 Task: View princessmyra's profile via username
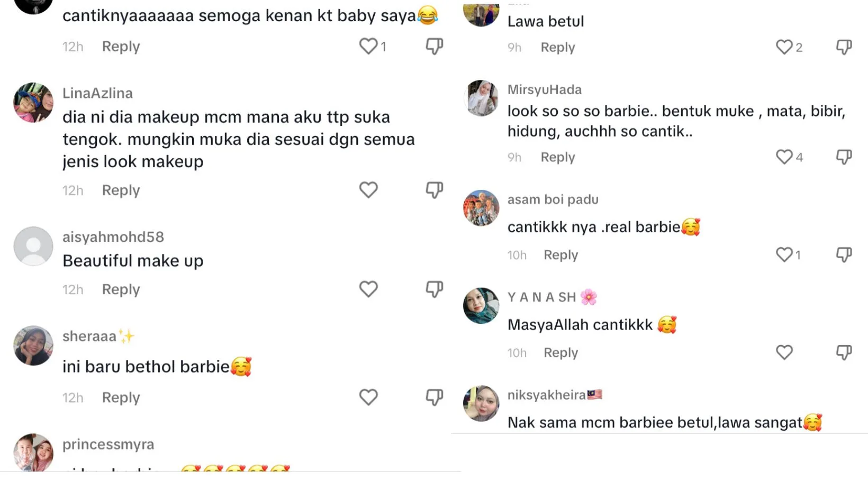(108, 445)
